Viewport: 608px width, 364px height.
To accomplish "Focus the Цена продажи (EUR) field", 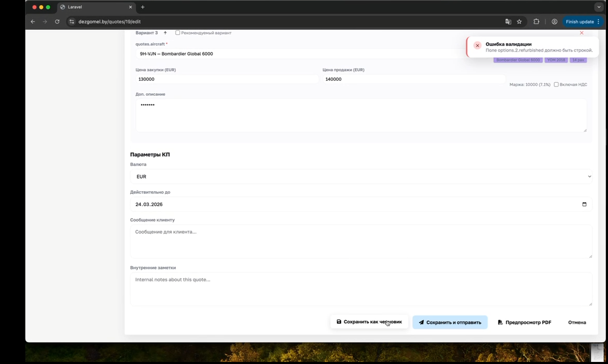I will coord(414,79).
